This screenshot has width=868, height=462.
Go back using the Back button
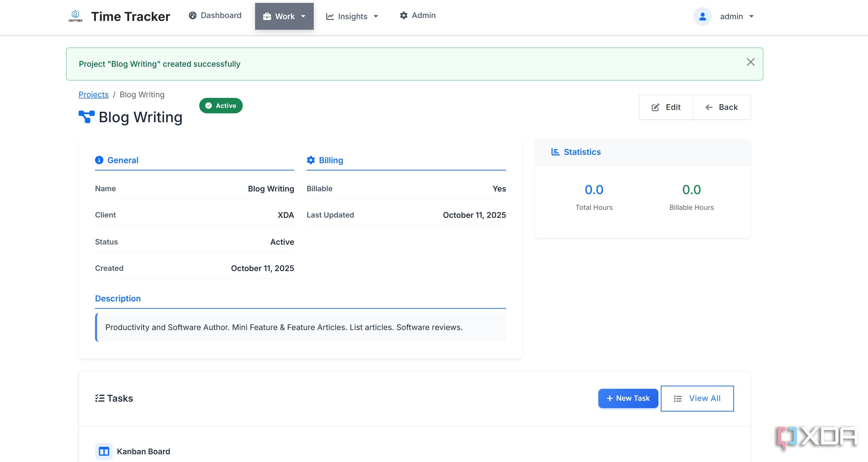pyautogui.click(x=722, y=107)
